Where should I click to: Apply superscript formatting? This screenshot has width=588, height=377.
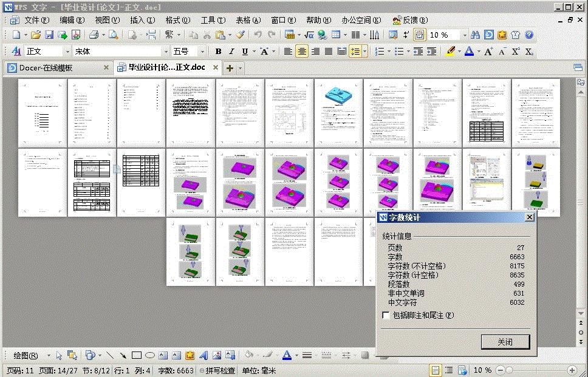[516, 52]
